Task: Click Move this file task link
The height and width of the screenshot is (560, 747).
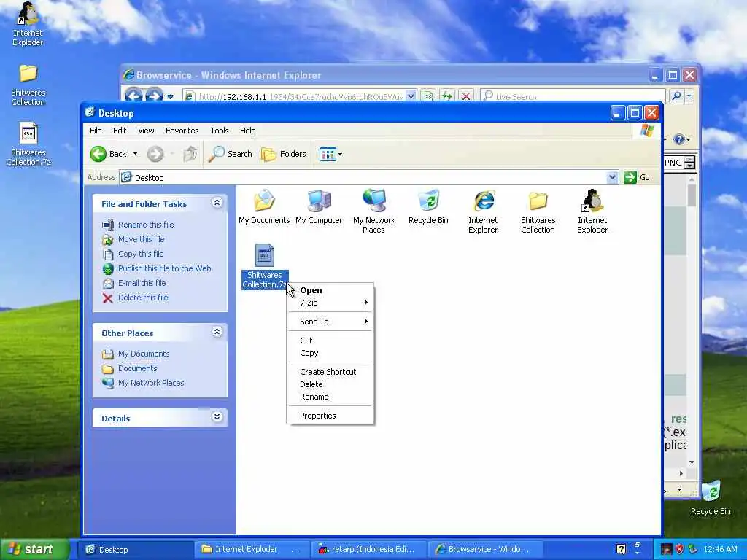Action: pos(141,239)
